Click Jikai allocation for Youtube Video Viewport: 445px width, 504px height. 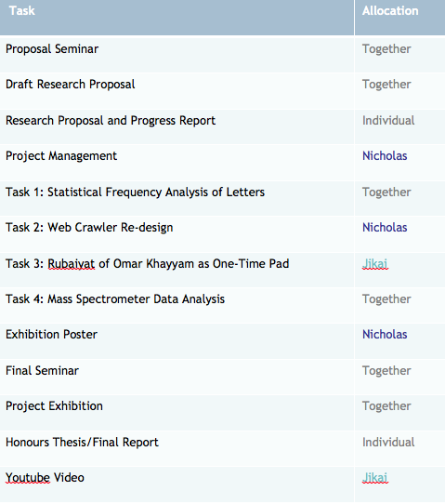(375, 478)
